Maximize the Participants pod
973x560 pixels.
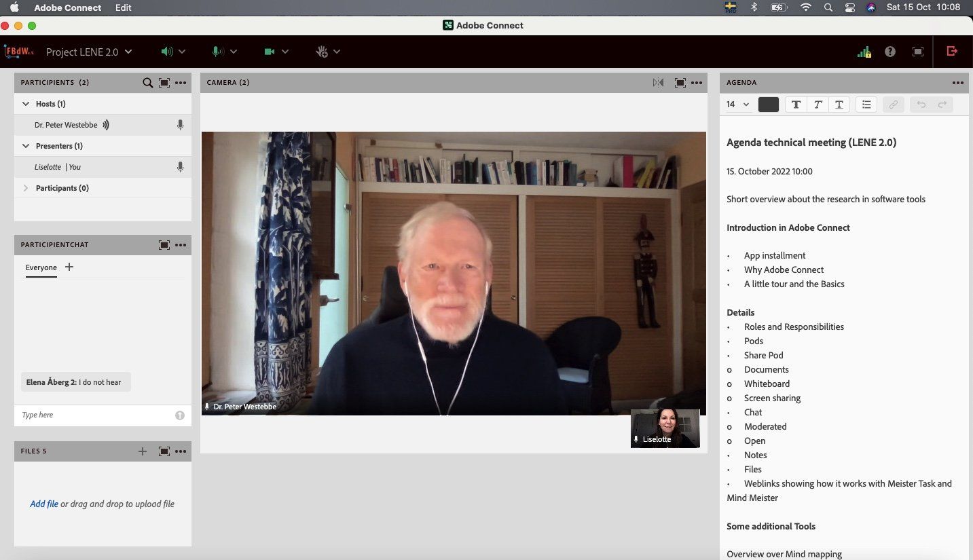164,83
